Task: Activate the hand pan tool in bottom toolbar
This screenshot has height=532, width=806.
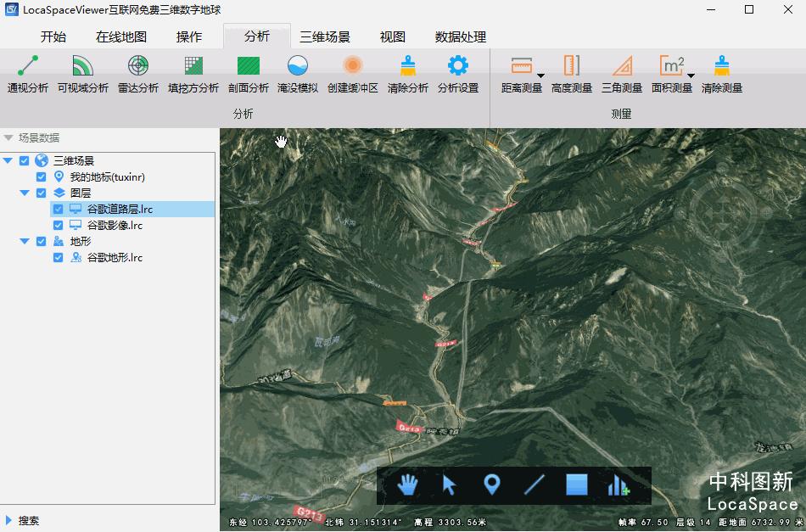Action: click(407, 485)
